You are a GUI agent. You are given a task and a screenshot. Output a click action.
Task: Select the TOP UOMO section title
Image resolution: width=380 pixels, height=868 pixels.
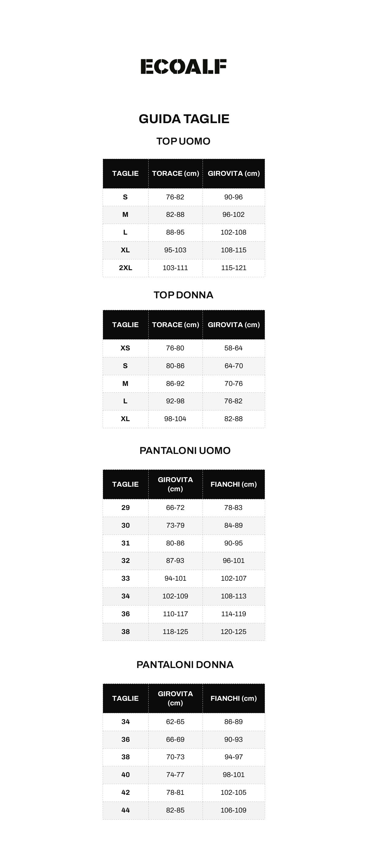click(x=183, y=141)
